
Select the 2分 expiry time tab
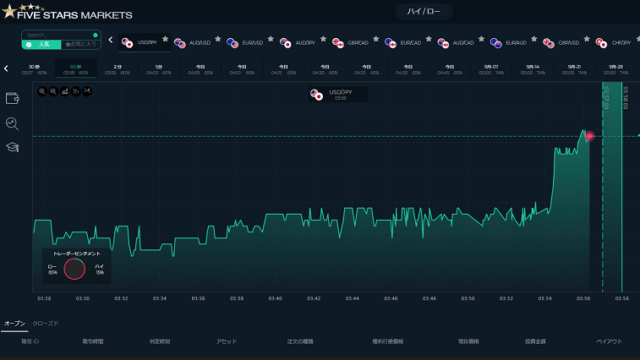click(x=118, y=69)
